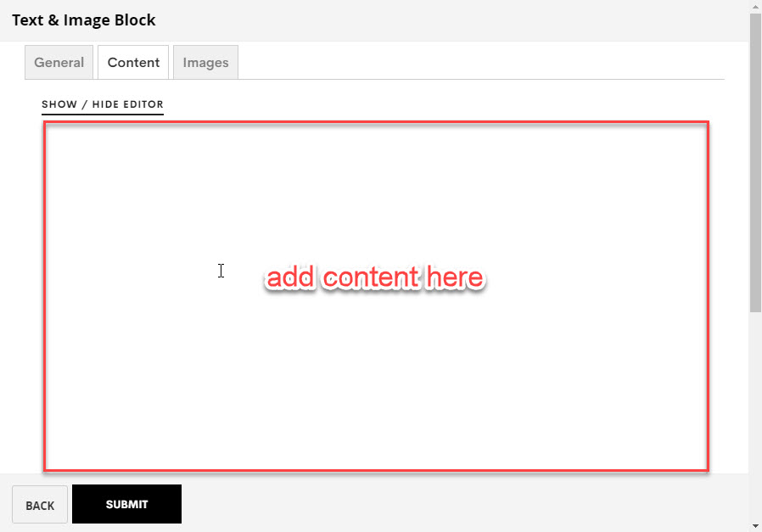Return to General settings tab
Viewport: 762px width, 532px height.
[59, 62]
